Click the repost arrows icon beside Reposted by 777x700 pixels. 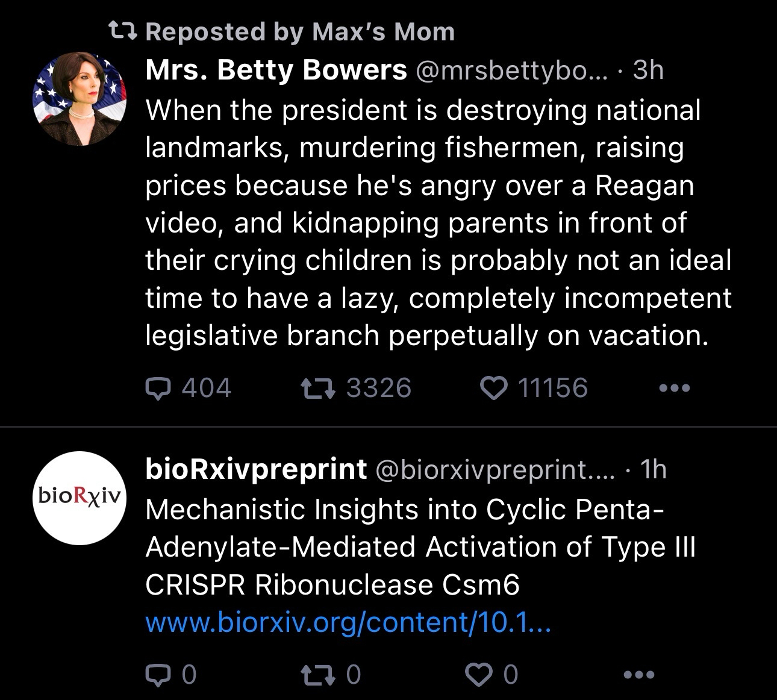tap(122, 30)
